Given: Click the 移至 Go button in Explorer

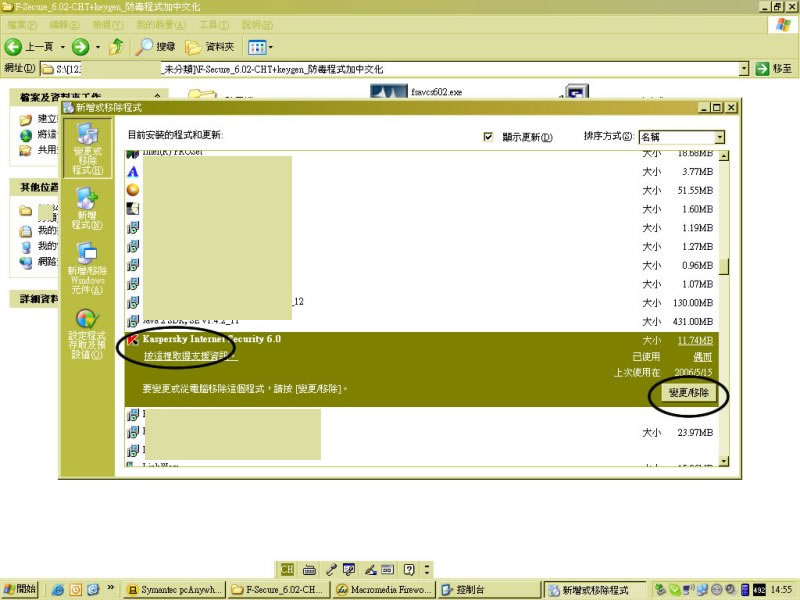Looking at the screenshot, I should pos(773,69).
